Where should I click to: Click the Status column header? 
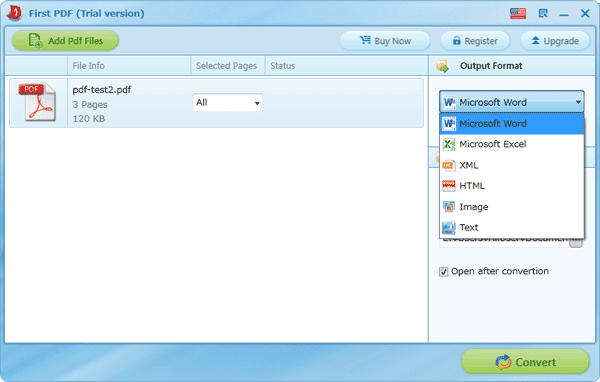pyautogui.click(x=346, y=65)
